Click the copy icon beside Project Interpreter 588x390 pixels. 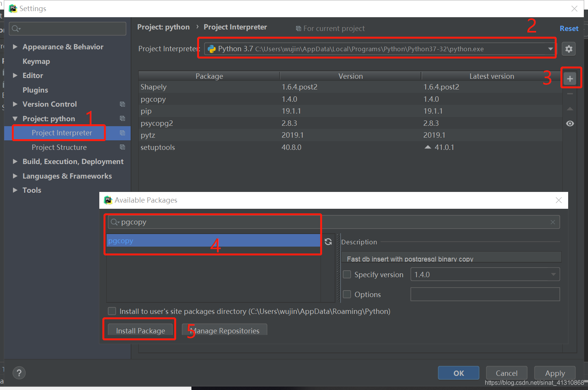click(x=122, y=133)
